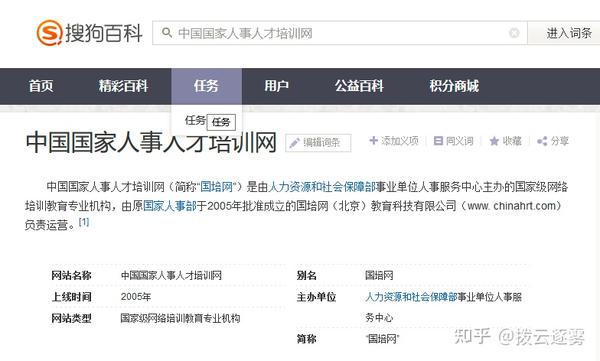Open 人力资源和社会保障部 link in 主办单位 row
Viewport: 600px width, 361px height.
pyautogui.click(x=411, y=297)
